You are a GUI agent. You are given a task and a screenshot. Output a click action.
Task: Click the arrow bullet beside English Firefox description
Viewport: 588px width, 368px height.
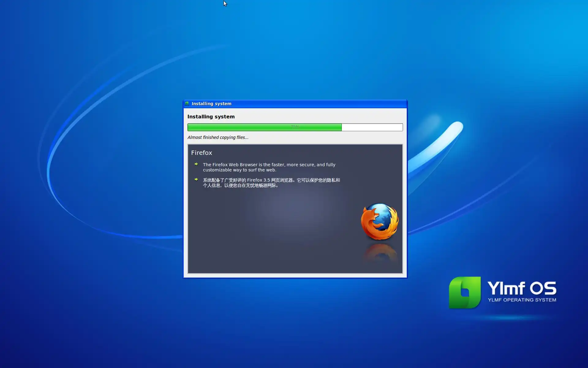196,164
